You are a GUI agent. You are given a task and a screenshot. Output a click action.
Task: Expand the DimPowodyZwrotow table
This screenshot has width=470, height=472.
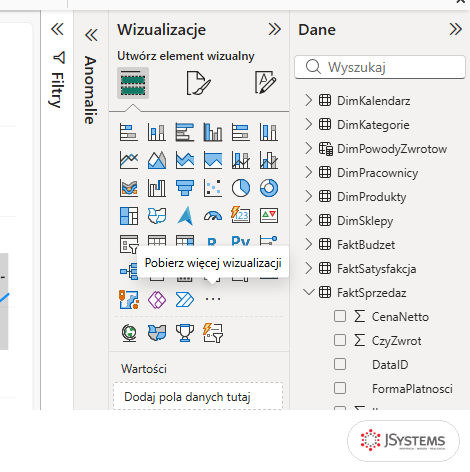click(309, 148)
